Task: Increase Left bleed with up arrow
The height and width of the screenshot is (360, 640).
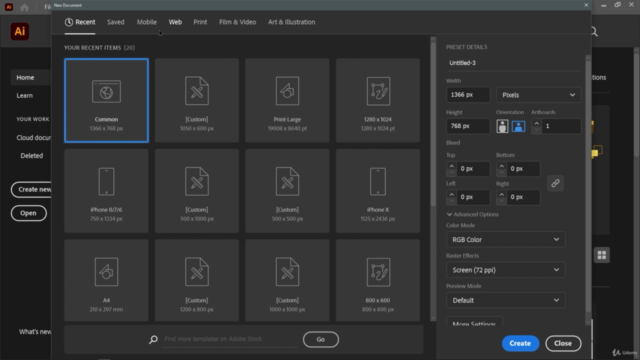Action: coord(451,194)
